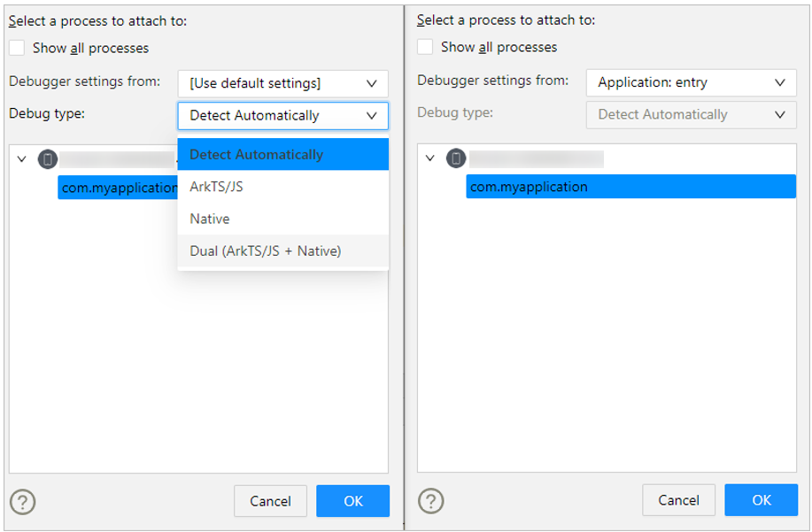This screenshot has width=812, height=532.
Task: Cancel the right attach dialog
Action: click(678, 500)
